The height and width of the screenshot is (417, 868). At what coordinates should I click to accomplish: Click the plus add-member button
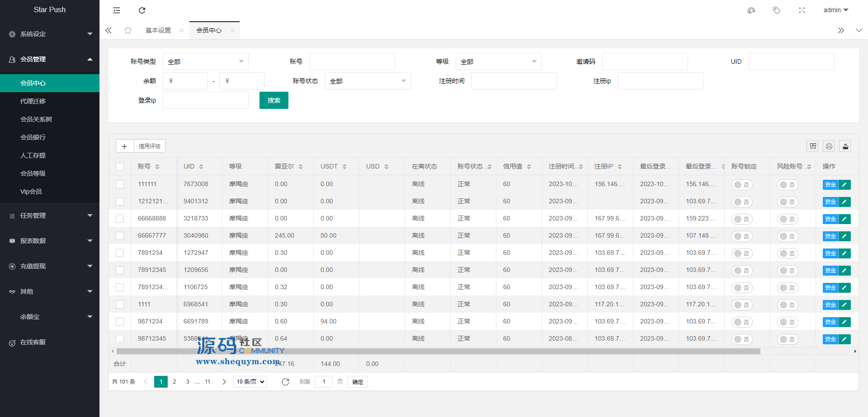[124, 146]
